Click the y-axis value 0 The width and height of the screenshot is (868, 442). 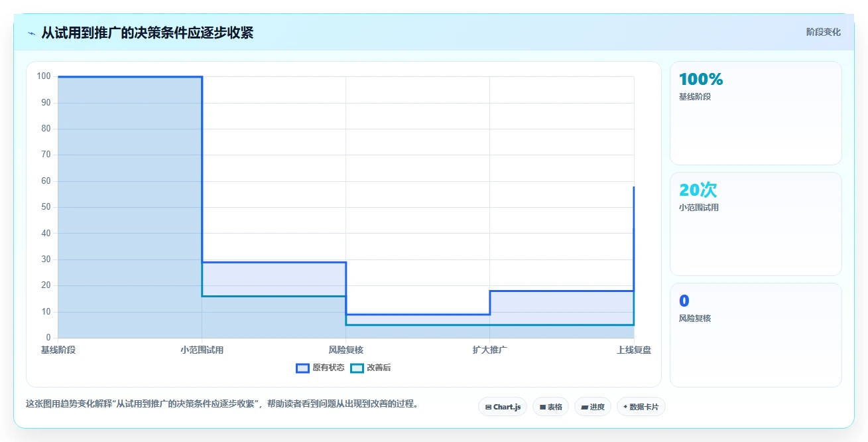tap(48, 338)
